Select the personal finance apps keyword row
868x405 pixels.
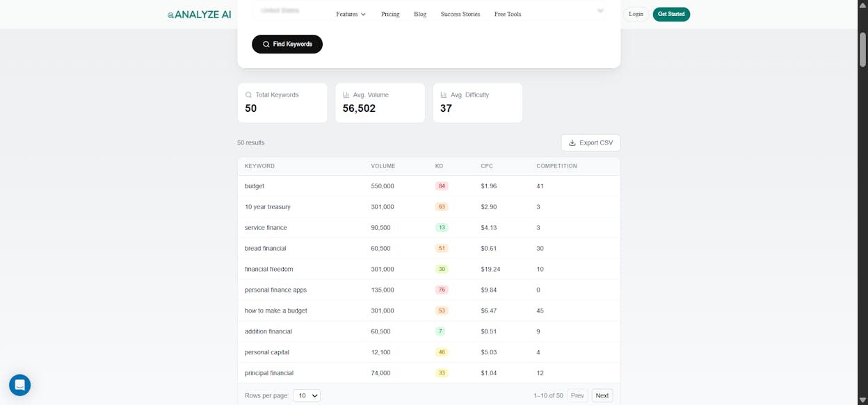pyautogui.click(x=428, y=290)
